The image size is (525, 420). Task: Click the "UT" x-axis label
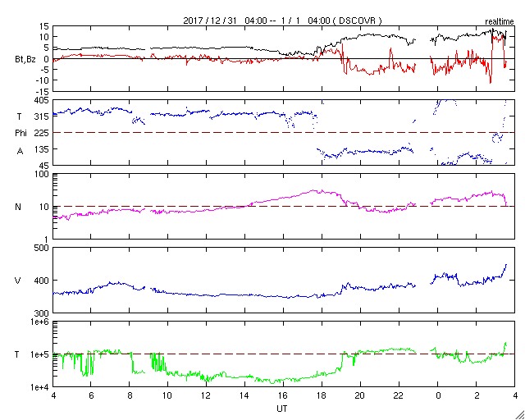[x=282, y=409]
